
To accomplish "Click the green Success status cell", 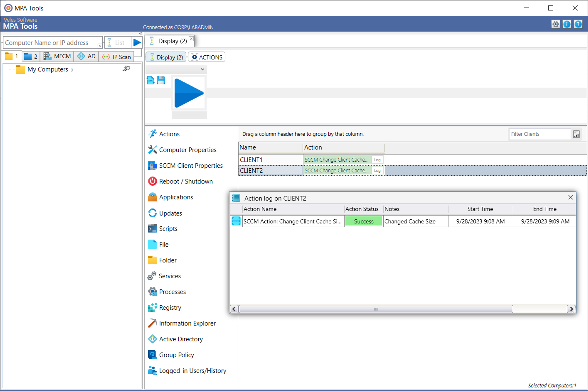I will coord(363,222).
